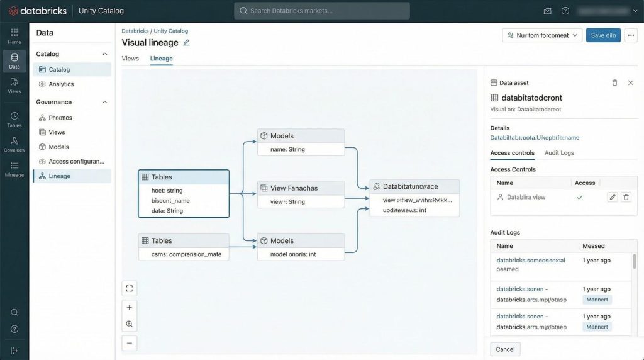Delete the data asset using trash icon
Image resolution: width=644 pixels, height=360 pixels.
614,82
